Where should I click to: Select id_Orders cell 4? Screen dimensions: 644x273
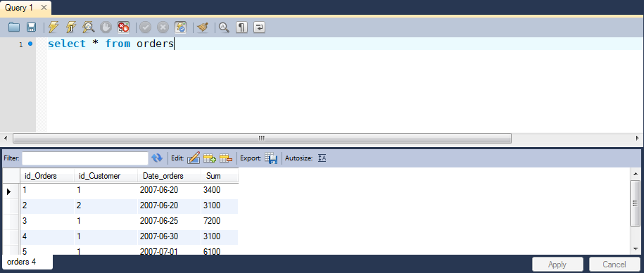tap(47, 236)
